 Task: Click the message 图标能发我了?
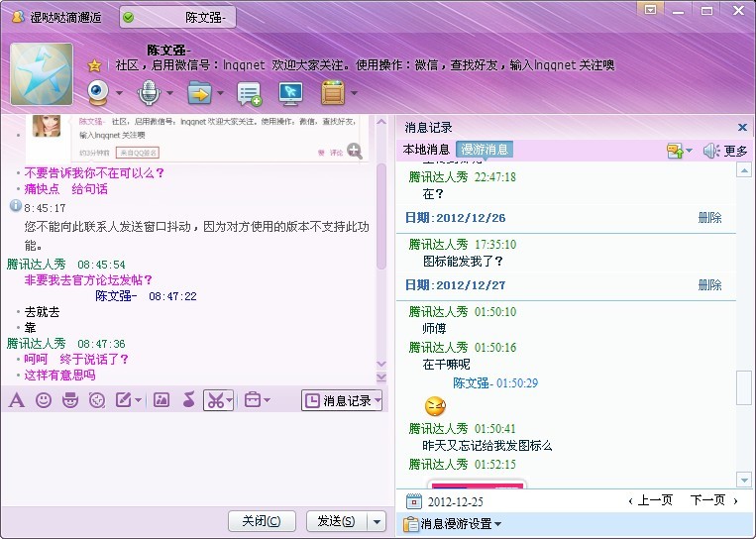click(463, 262)
